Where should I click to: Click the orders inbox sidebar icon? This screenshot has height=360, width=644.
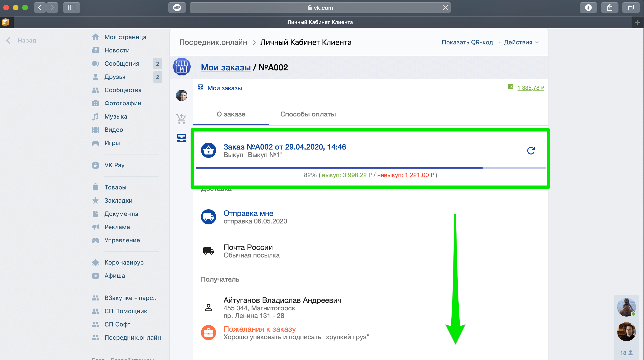point(182,138)
